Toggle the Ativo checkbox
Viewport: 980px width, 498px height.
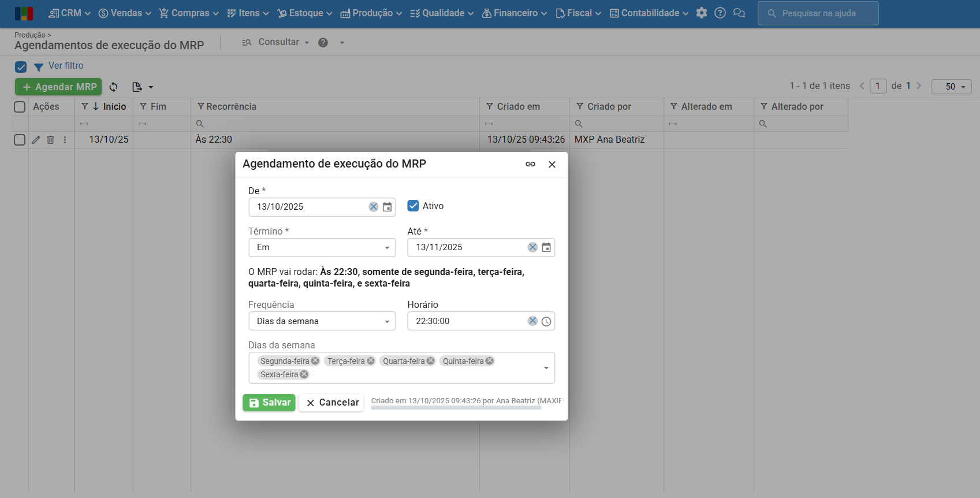413,206
